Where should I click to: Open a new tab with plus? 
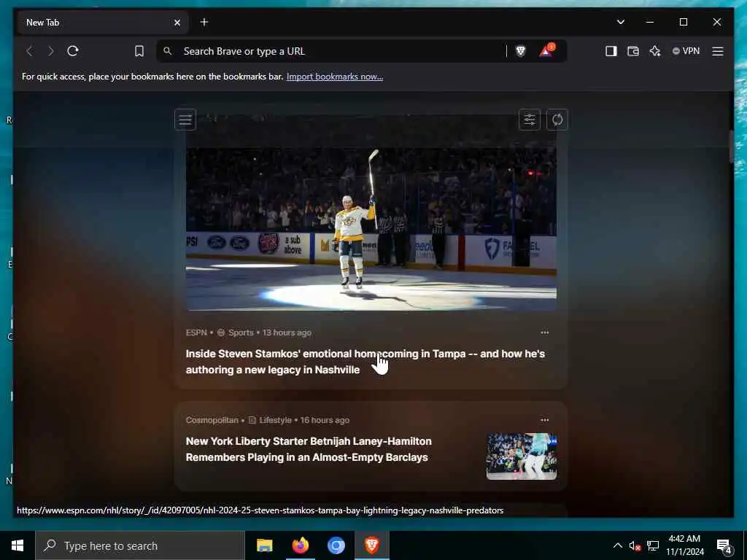coord(204,22)
